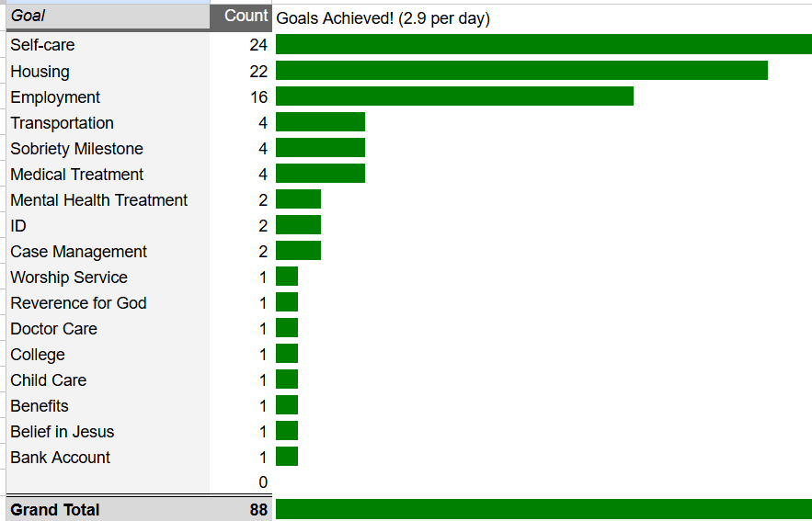
Task: Select the Grand Total label cell
Action: [x=108, y=510]
